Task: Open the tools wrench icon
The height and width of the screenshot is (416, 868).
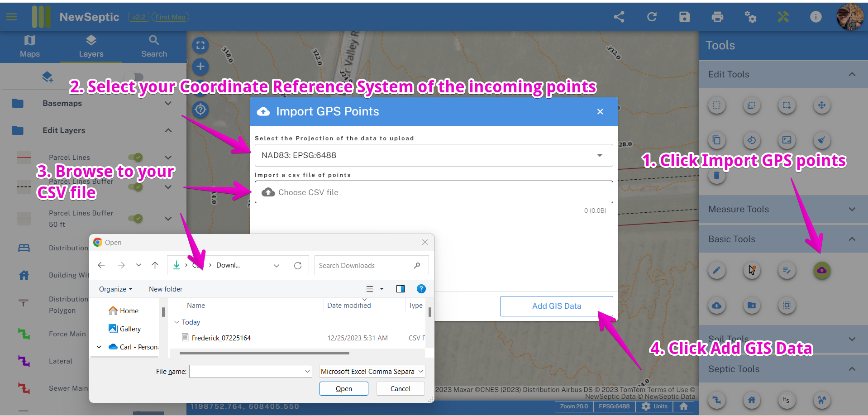Action: [x=783, y=17]
